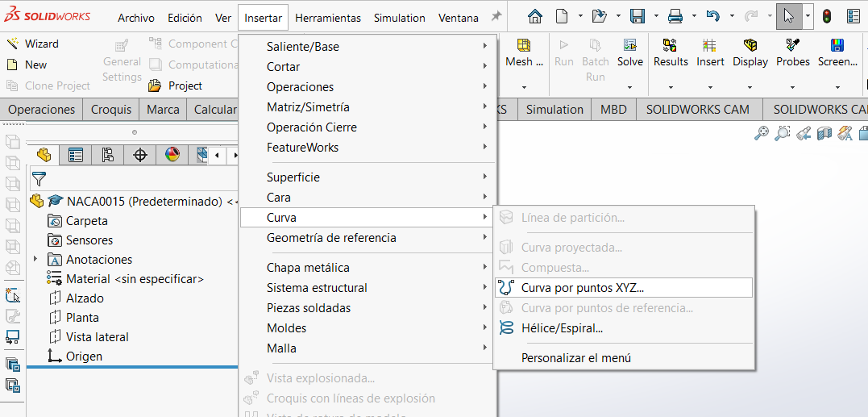
Task: Click the Zoom to Fit magnifier icon
Action: coord(762,134)
